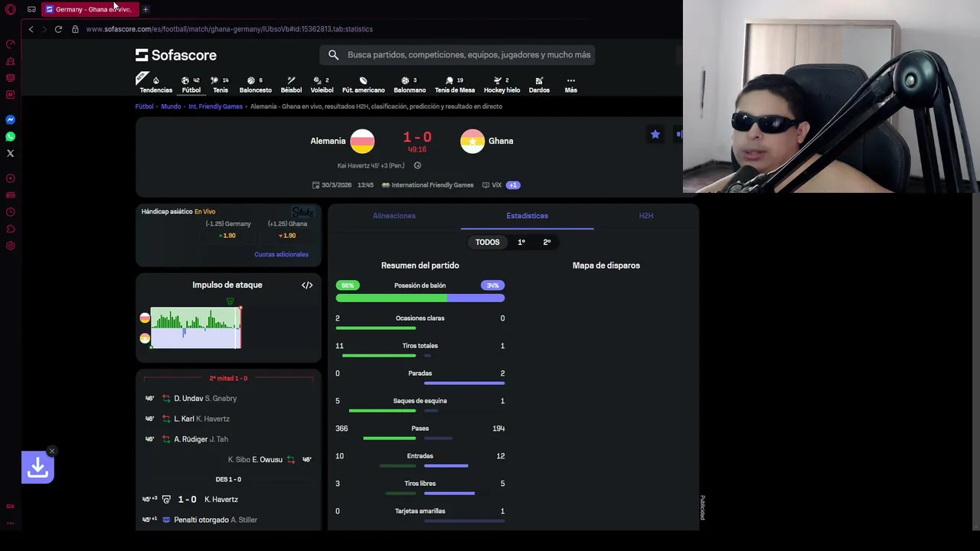Follow the Mundo breadcrumb link
The width and height of the screenshot is (980, 551).
point(171,106)
